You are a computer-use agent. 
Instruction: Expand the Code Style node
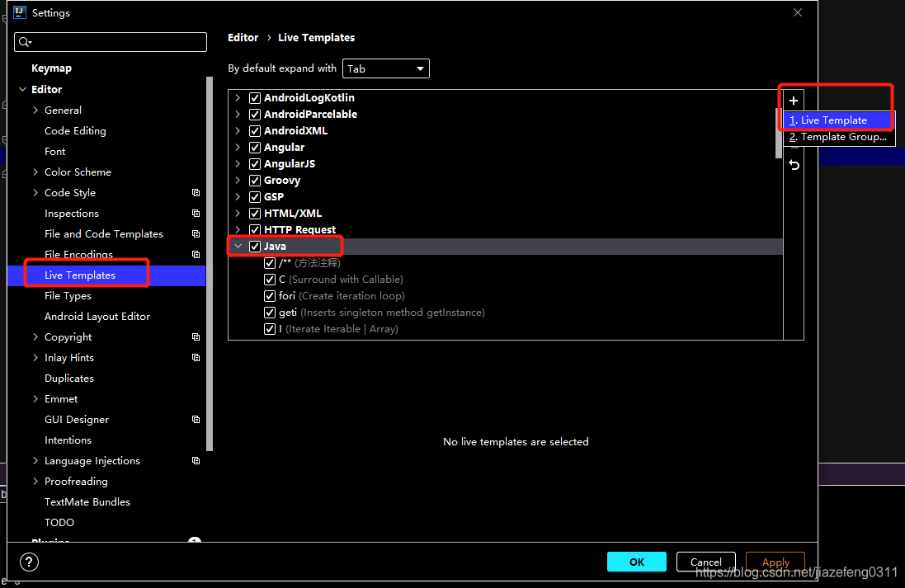coord(35,193)
